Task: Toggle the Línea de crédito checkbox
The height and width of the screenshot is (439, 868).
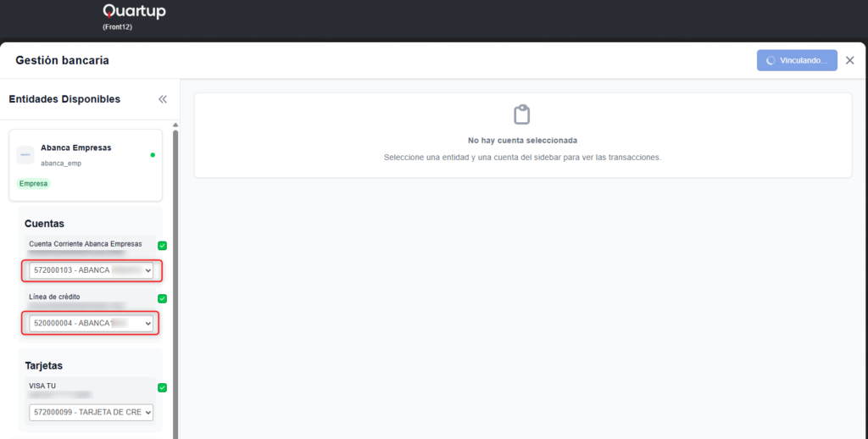Action: (x=163, y=298)
